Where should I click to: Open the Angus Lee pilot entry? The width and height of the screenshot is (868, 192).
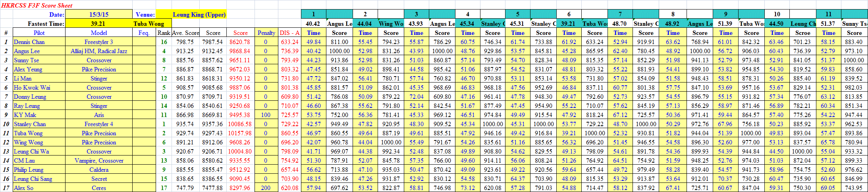(27, 51)
